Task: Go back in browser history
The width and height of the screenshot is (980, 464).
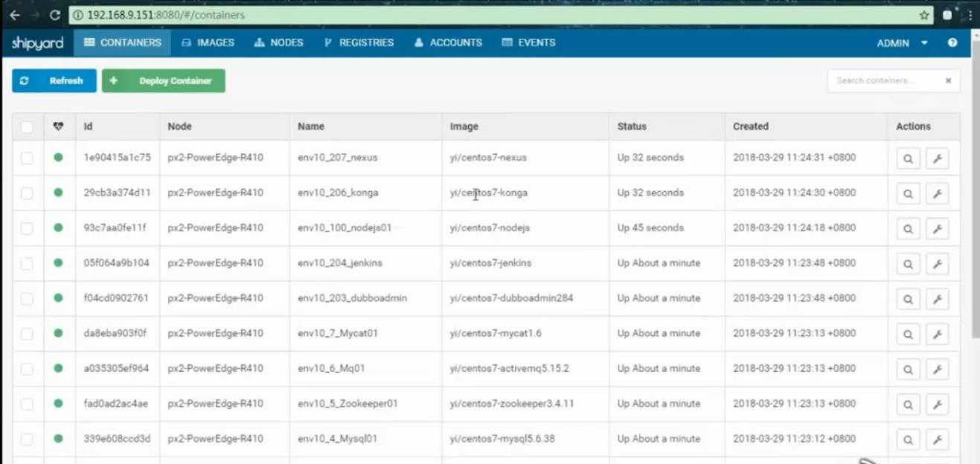Action: tap(14, 15)
